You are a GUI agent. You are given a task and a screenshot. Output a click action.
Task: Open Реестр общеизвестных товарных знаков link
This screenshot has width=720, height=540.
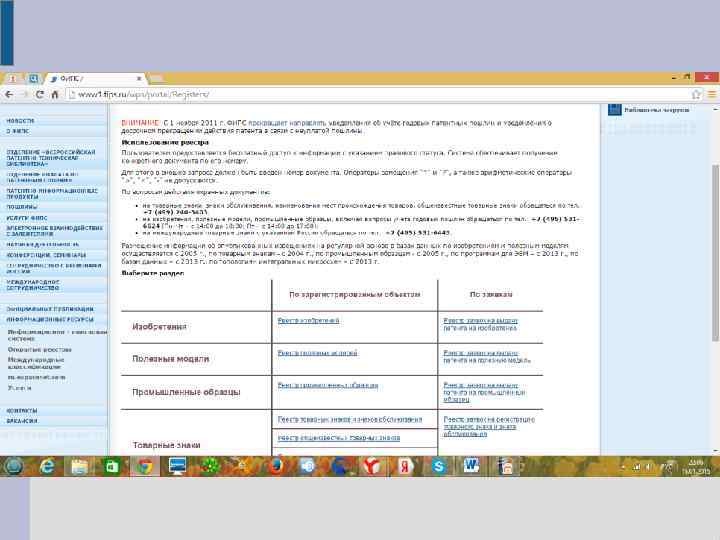[338, 438]
